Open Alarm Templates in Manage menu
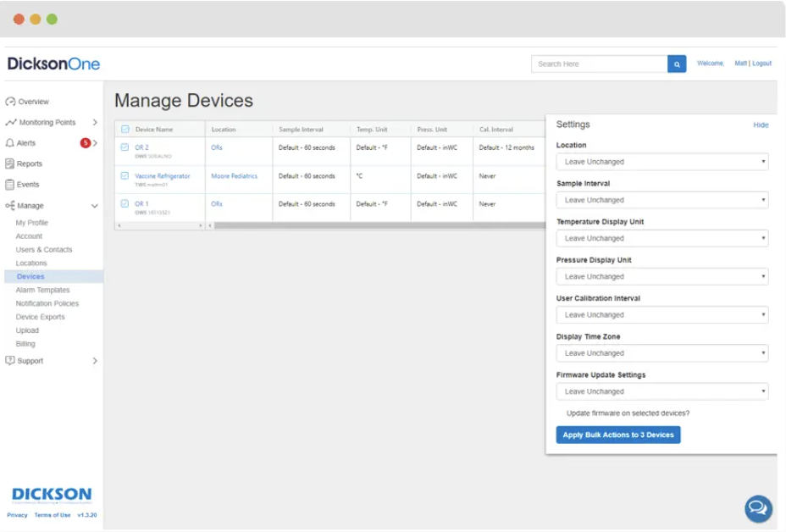The width and height of the screenshot is (786, 532). [42, 290]
